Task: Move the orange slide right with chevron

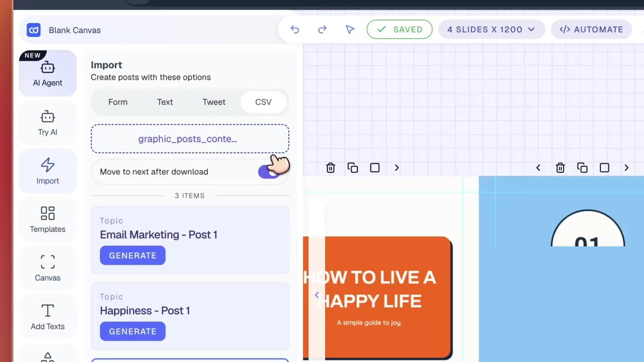Action: pos(397,168)
